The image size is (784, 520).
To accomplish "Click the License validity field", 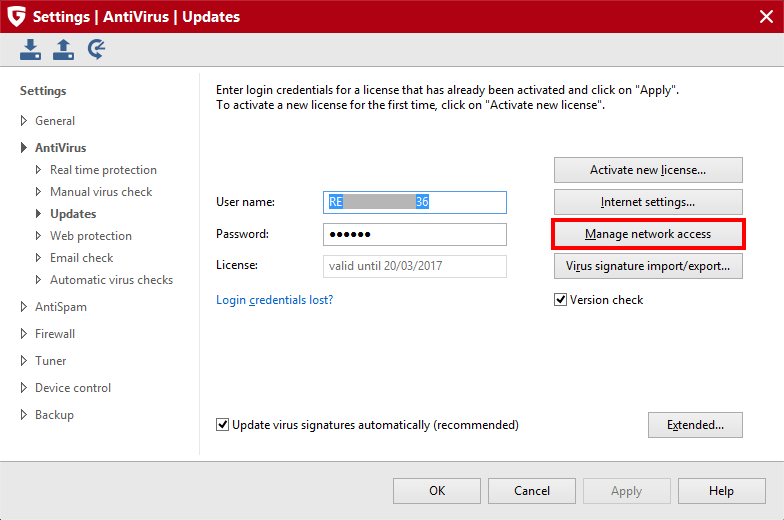I will click(x=415, y=266).
